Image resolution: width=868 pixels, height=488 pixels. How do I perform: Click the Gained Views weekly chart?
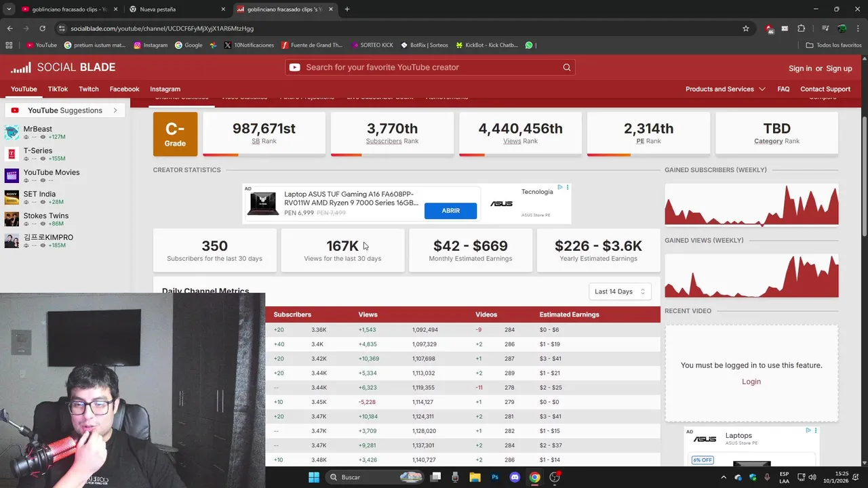click(x=751, y=276)
